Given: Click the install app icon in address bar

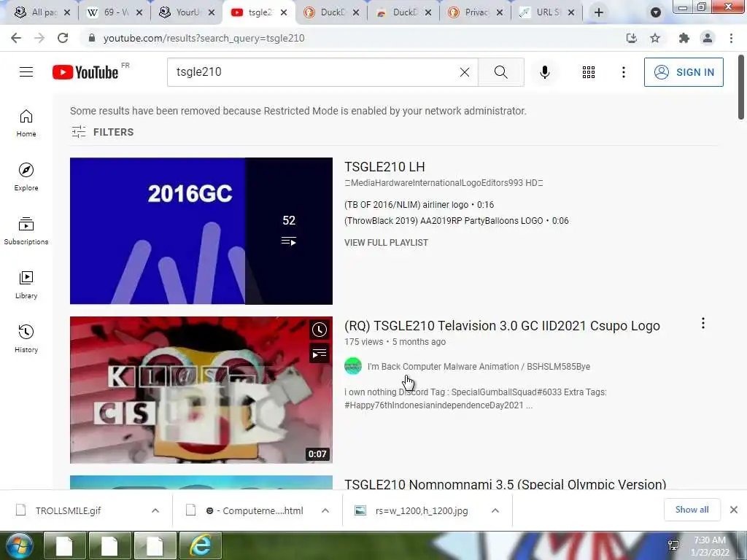Looking at the screenshot, I should tap(632, 38).
